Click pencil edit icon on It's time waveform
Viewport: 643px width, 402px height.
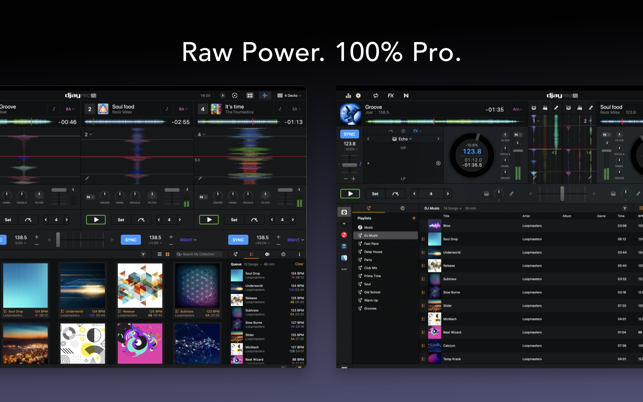pos(200,178)
